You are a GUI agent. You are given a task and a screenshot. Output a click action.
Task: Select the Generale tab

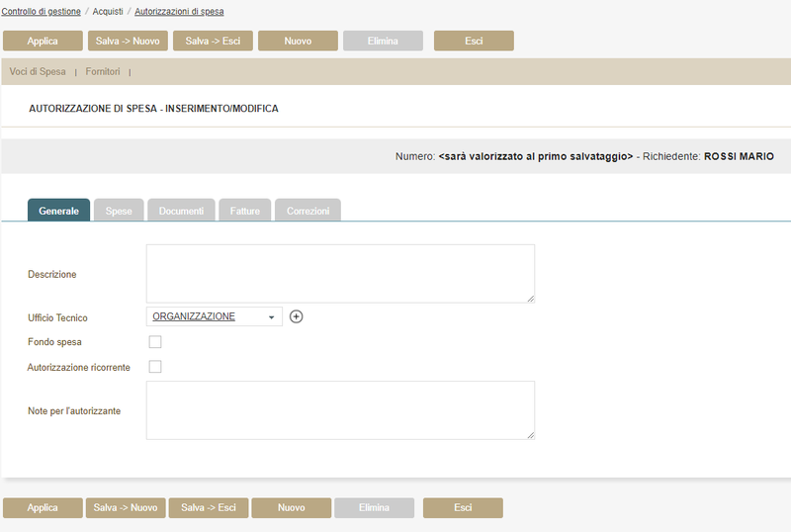[x=59, y=211]
